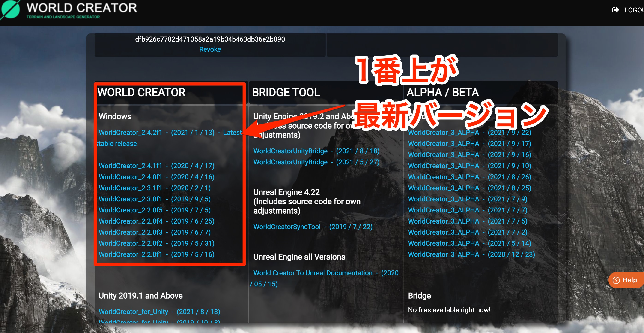
Task: Download WorldCreator_3_ALPHA (2021 / 9 / 22)
Action: point(469,133)
